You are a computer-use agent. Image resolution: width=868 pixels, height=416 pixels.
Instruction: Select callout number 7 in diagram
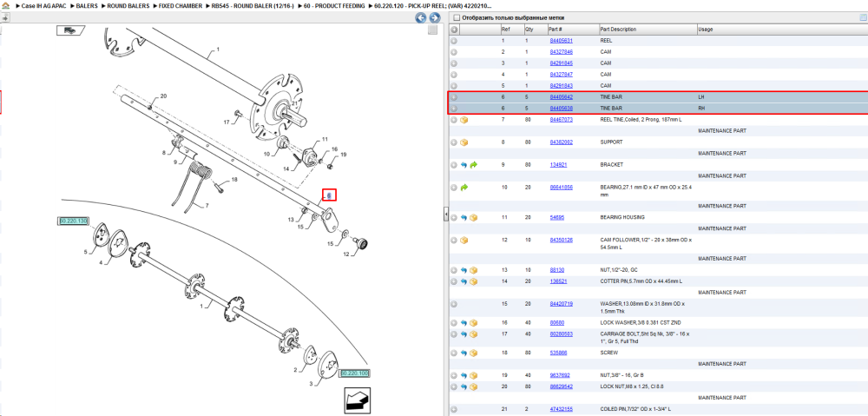pos(207,206)
